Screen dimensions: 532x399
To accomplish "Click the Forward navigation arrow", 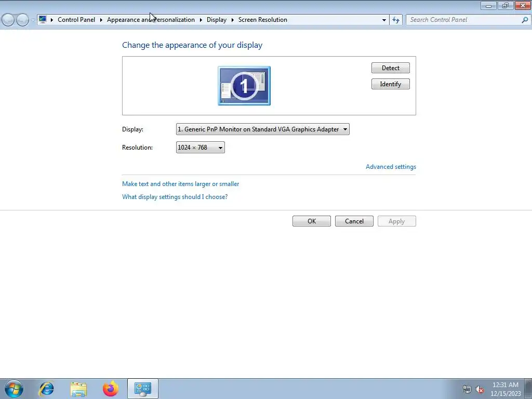I will pyautogui.click(x=22, y=20).
